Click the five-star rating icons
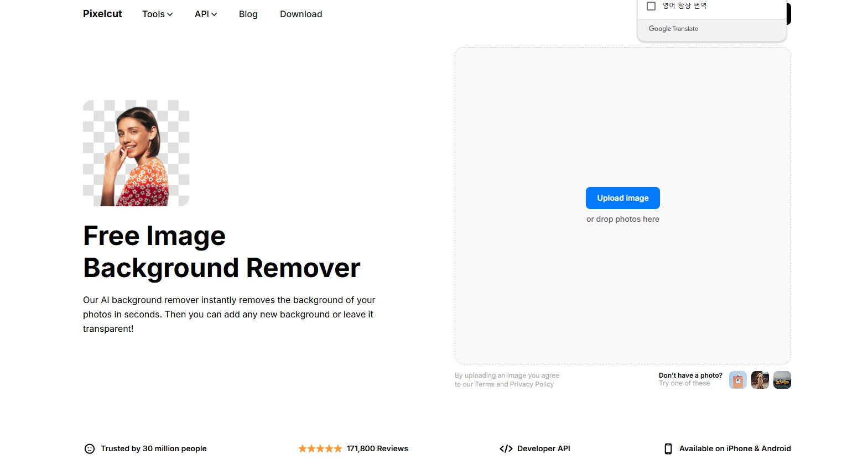The height and width of the screenshot is (475, 868). click(320, 448)
